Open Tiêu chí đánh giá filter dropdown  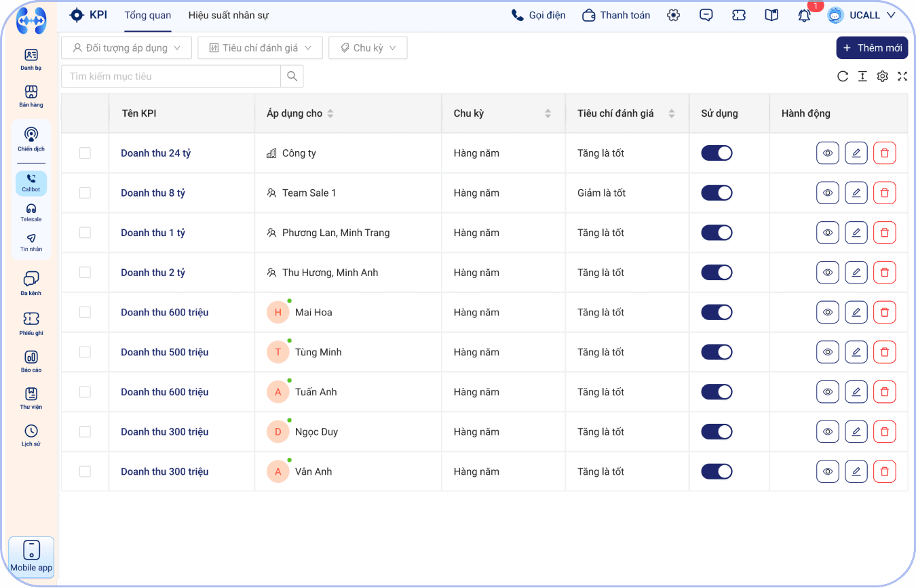pos(260,47)
